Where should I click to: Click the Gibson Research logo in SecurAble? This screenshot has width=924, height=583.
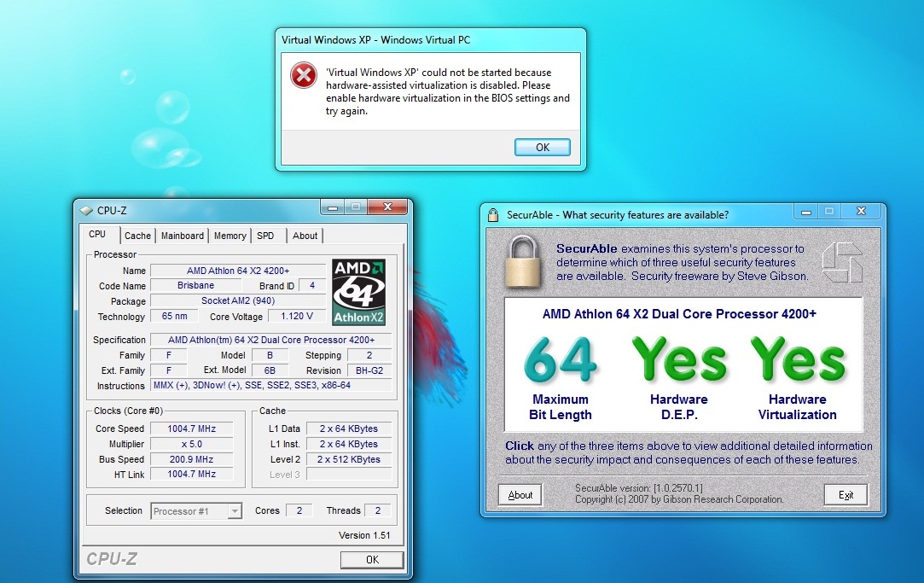842,262
